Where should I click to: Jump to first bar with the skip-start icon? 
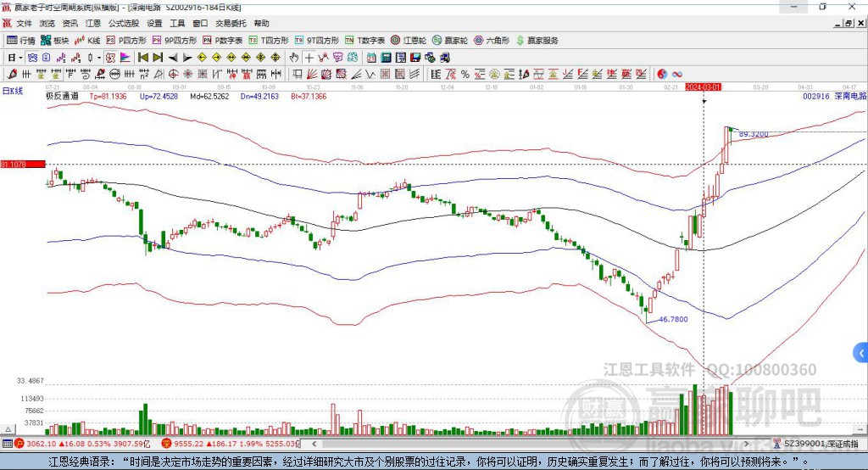pyautogui.click(x=142, y=57)
